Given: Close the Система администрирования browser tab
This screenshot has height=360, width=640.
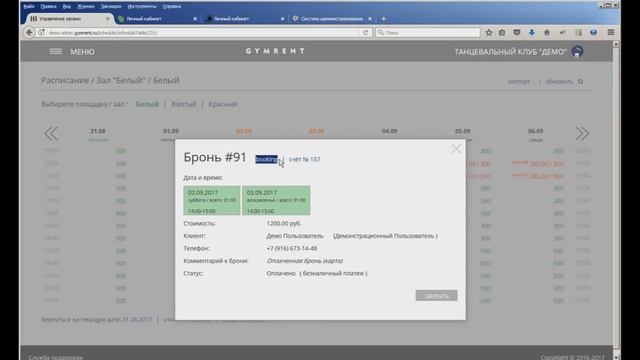Looking at the screenshot, I should 370,19.
